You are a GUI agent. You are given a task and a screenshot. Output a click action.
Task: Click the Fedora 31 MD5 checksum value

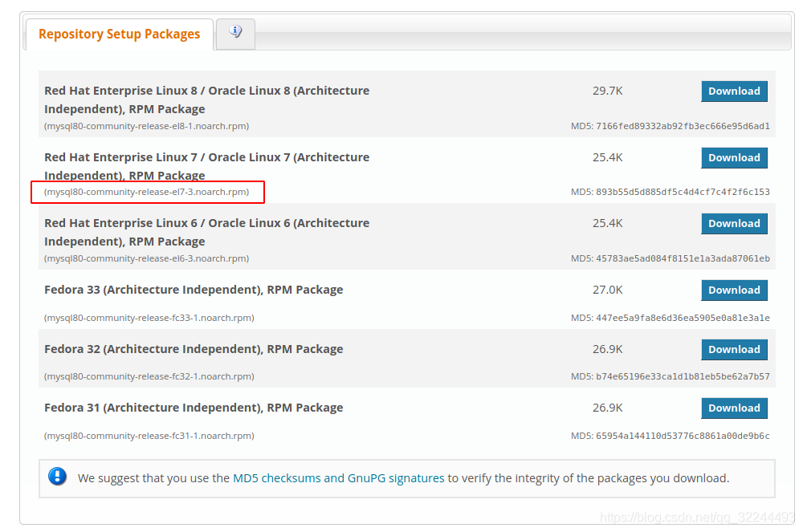tap(683, 436)
